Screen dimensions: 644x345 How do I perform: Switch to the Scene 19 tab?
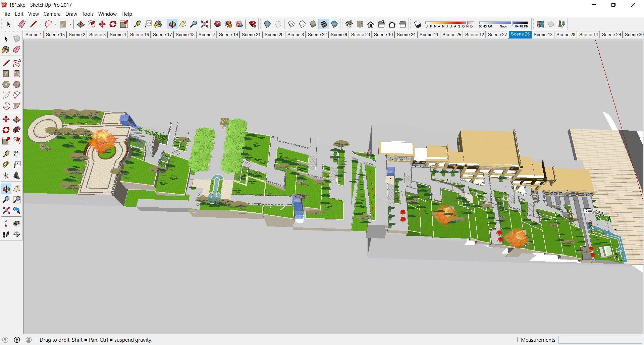click(x=228, y=34)
